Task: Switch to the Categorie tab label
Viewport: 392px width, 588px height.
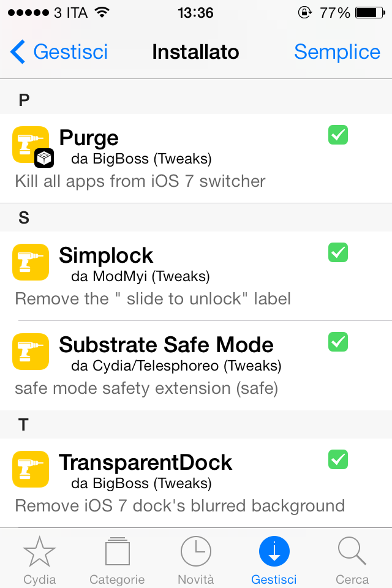Action: [117, 579]
